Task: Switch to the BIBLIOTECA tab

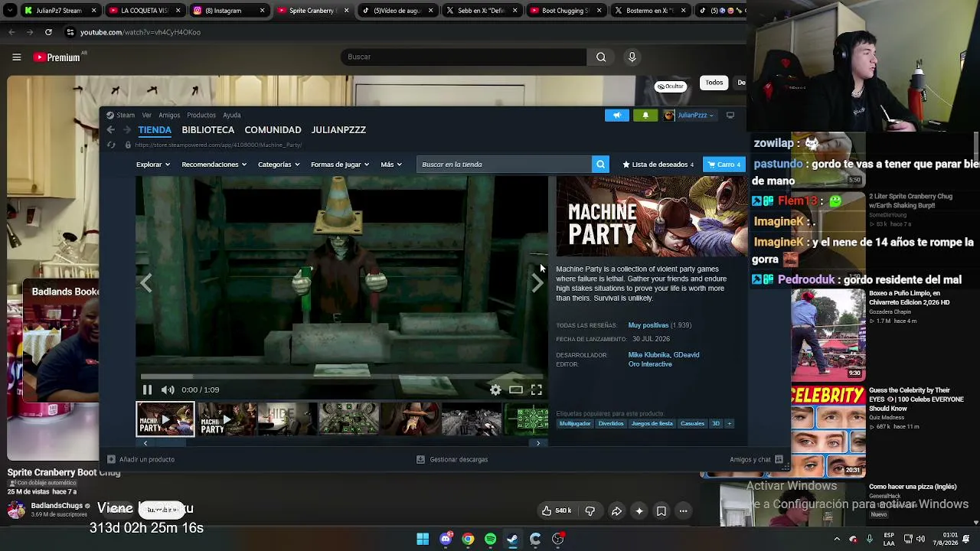Action: click(208, 130)
